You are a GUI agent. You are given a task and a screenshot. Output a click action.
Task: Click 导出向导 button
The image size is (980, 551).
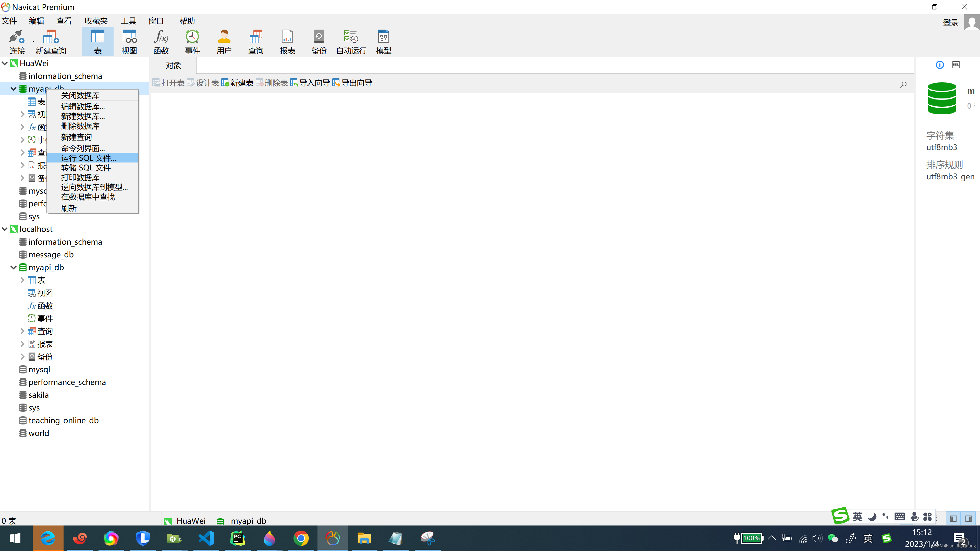[352, 83]
